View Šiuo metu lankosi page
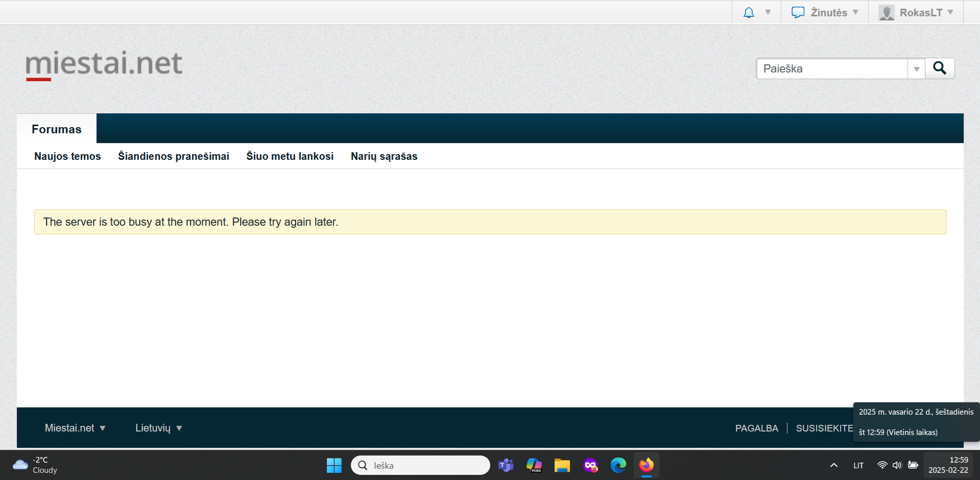980x480 pixels. 290,156
